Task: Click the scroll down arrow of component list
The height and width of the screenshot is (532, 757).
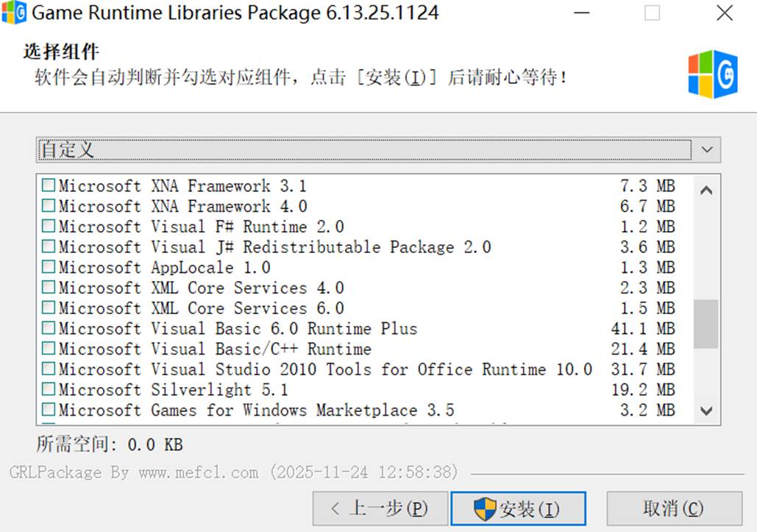Action: pos(706,411)
